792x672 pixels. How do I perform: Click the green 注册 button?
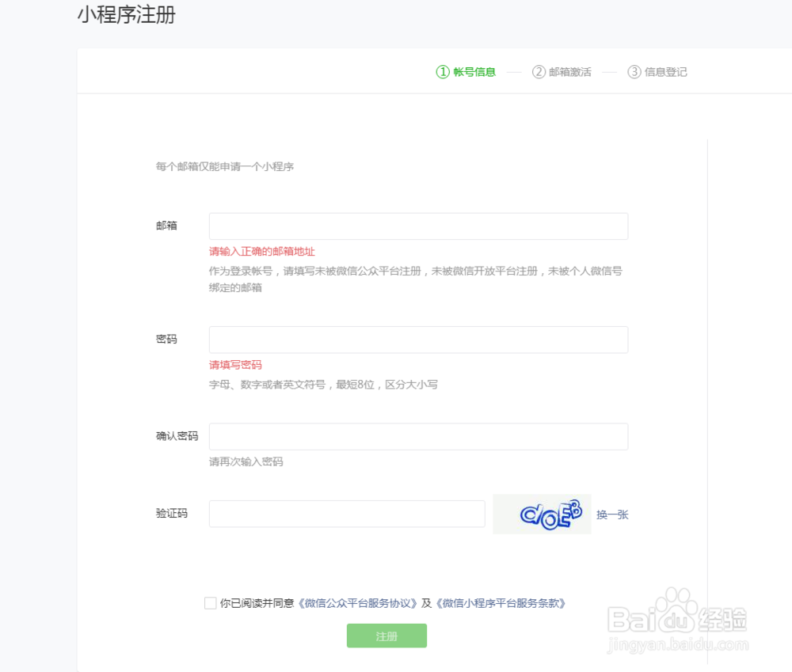click(386, 636)
